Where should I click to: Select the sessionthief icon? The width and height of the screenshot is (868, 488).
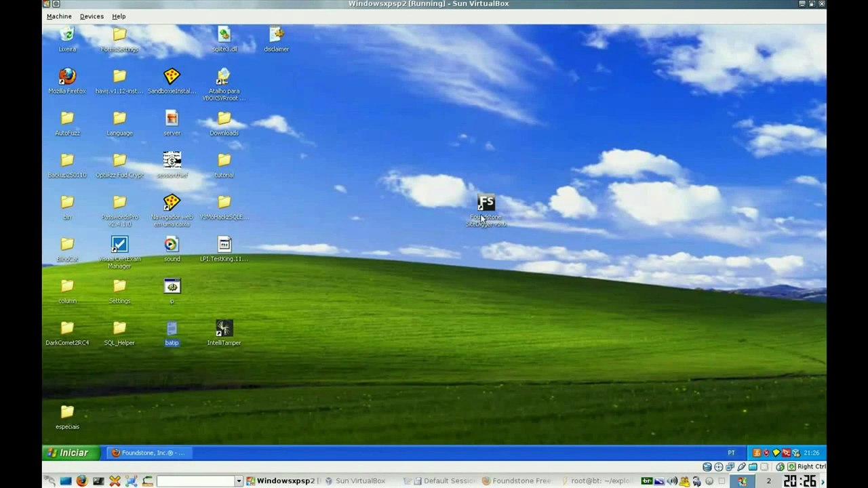tap(172, 165)
